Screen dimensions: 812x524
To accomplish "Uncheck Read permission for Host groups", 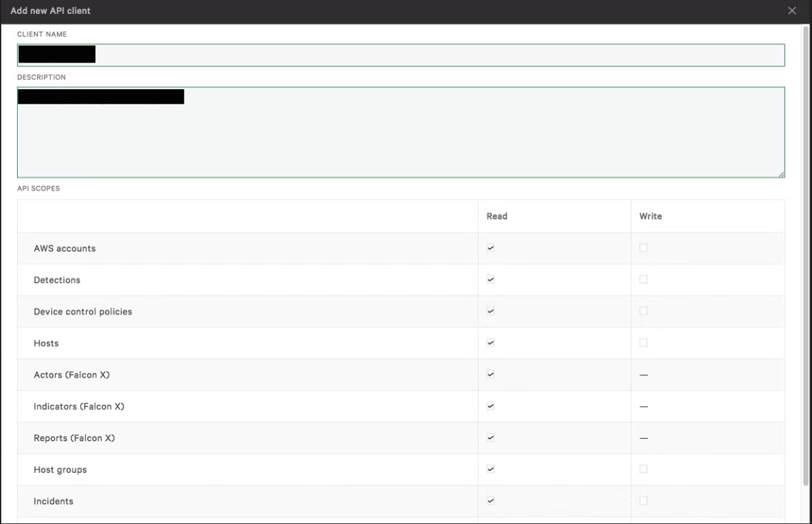I will (x=490, y=469).
